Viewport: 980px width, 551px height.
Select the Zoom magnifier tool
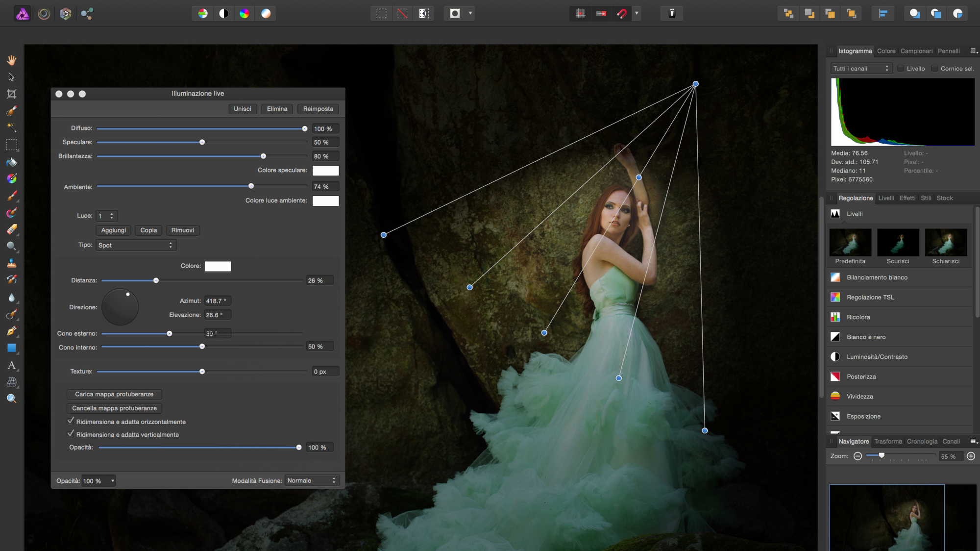12,399
